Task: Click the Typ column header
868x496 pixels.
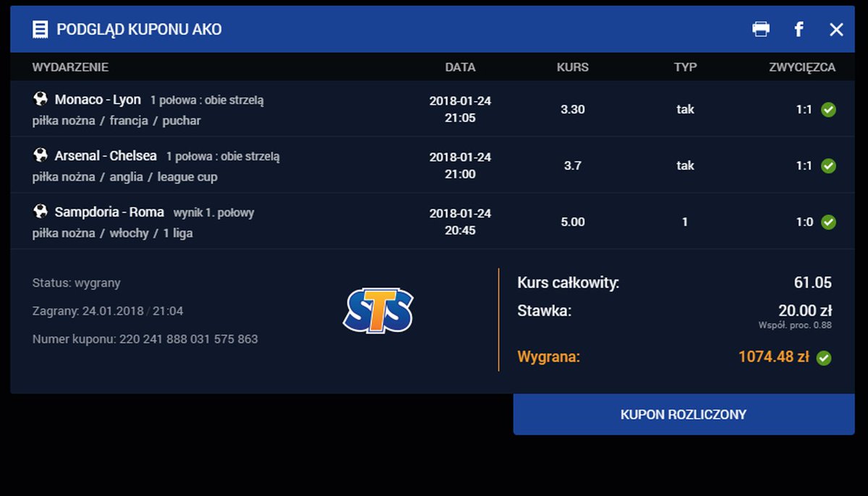Action: (x=685, y=67)
